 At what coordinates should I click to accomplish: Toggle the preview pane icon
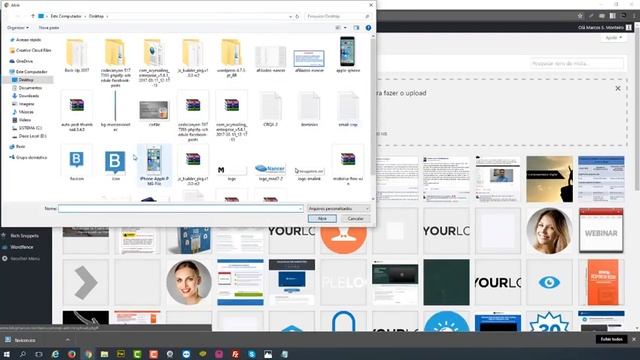coord(356,28)
